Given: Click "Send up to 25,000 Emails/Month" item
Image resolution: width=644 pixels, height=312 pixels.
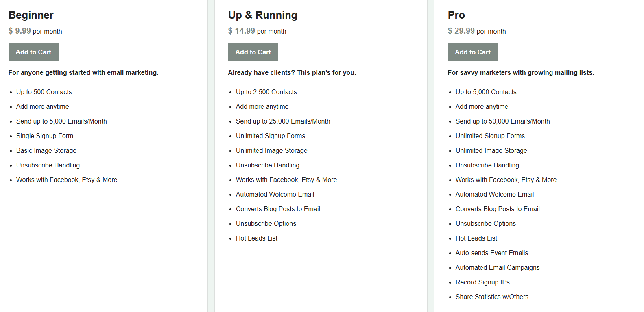Looking at the screenshot, I should coord(283,121).
